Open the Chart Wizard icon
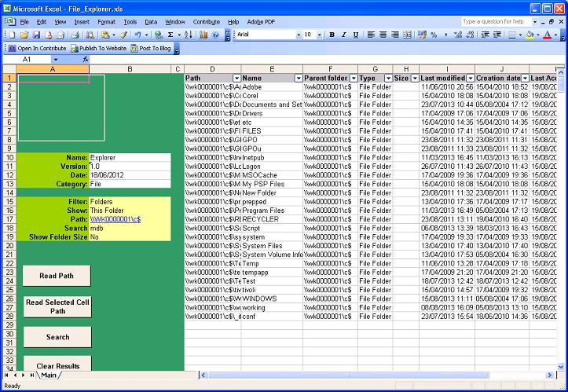568x392 pixels. coord(204,35)
